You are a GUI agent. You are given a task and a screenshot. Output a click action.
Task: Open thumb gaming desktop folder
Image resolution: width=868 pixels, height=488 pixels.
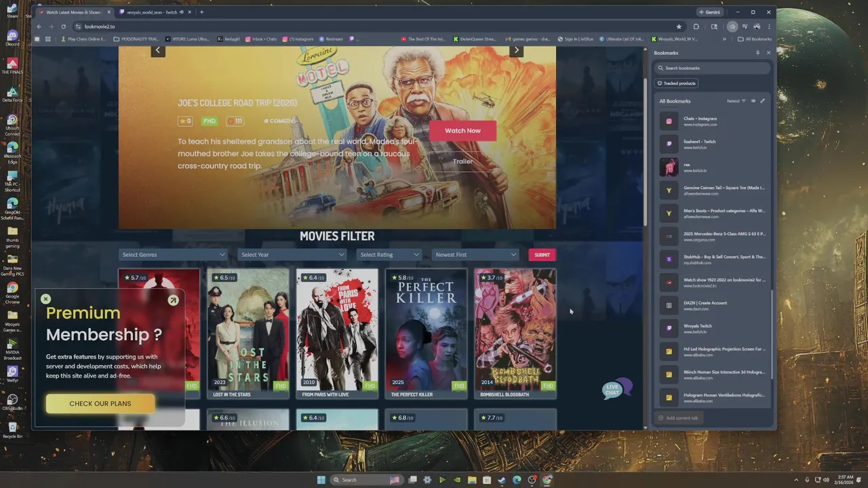pos(12,235)
